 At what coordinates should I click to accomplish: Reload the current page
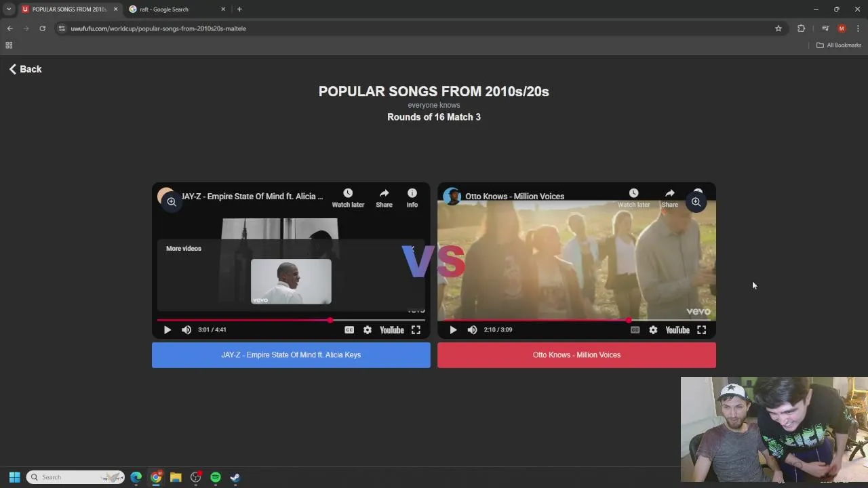[42, 28]
